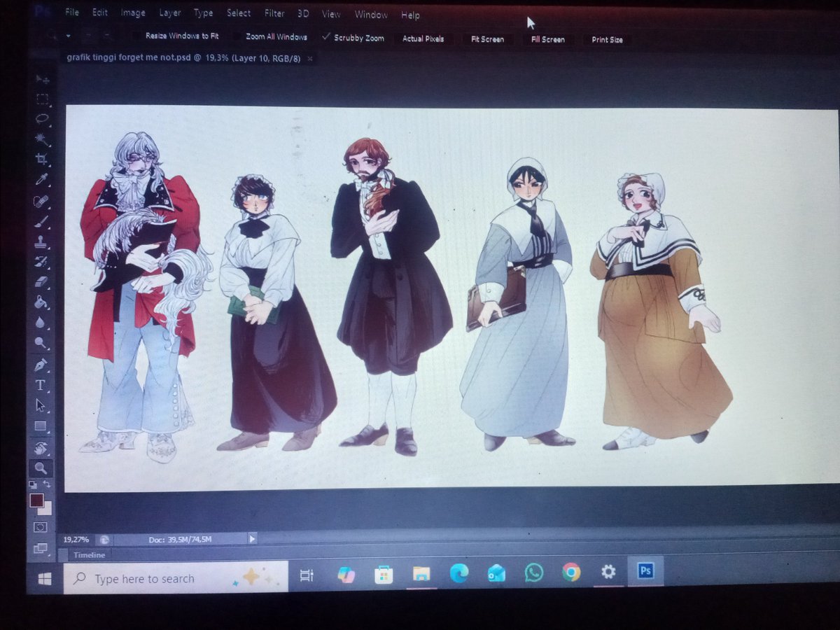Open the Image menu

(133, 13)
